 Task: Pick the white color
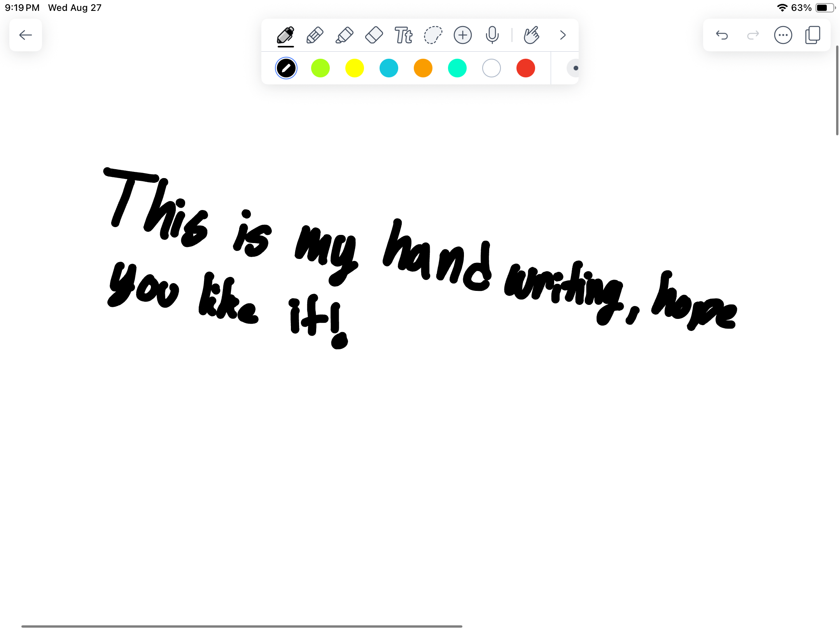click(x=492, y=68)
